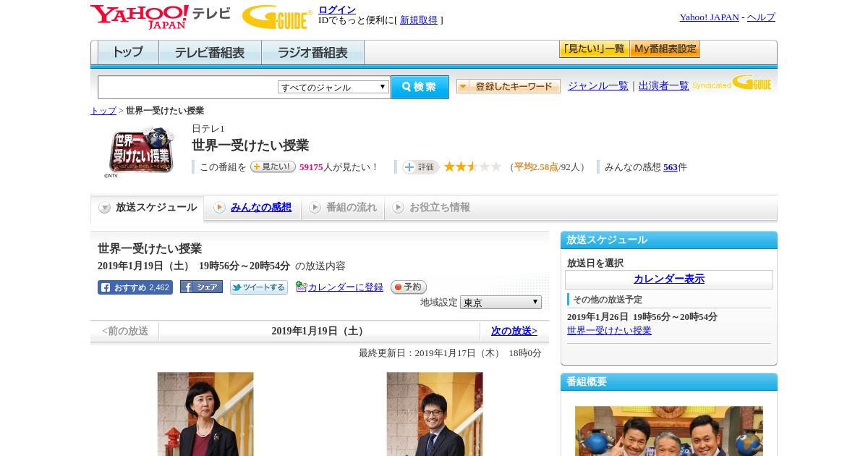Screen dimensions: 868x456
Task: Open the ログイン link
Action: [337, 9]
